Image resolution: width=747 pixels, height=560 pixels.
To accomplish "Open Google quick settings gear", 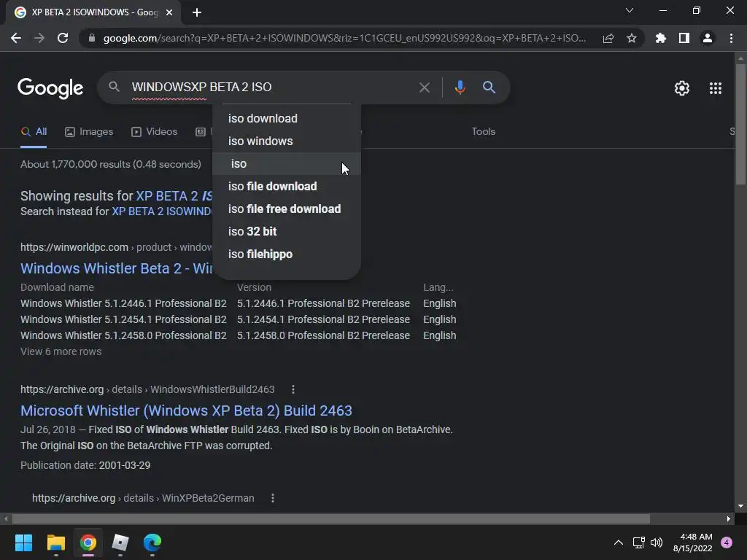I will point(682,88).
